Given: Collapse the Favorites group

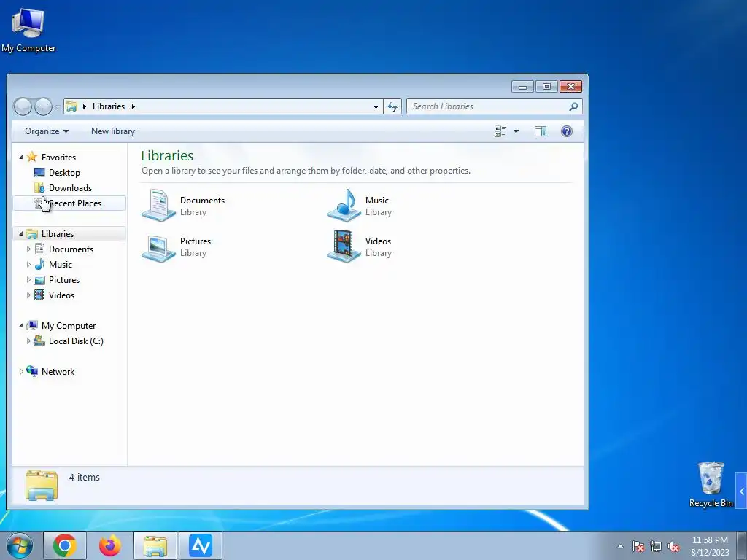Looking at the screenshot, I should pyautogui.click(x=21, y=157).
